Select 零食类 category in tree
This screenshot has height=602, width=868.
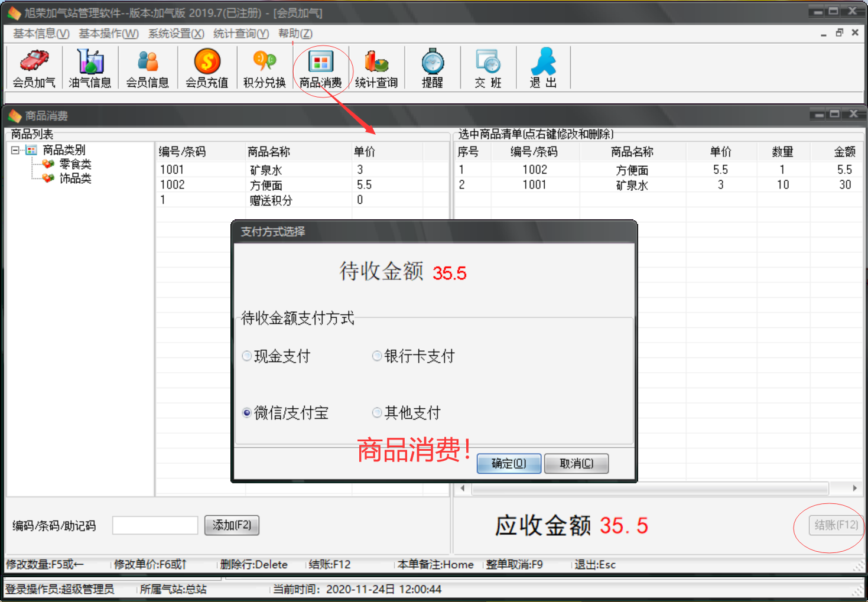click(x=76, y=164)
